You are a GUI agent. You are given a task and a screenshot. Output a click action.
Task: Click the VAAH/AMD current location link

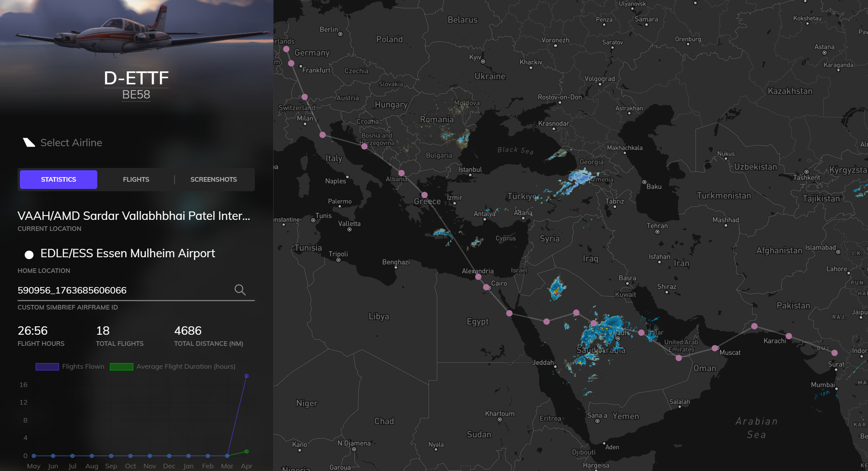tap(134, 216)
